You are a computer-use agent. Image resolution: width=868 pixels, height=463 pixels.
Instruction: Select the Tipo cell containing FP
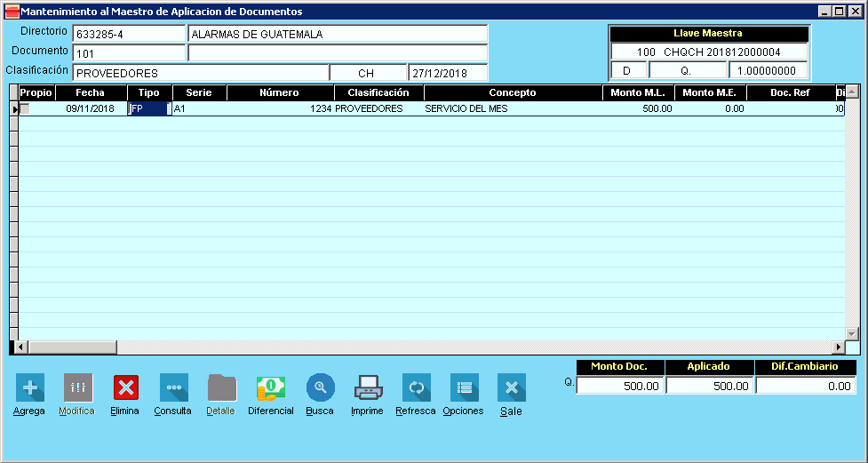click(149, 108)
